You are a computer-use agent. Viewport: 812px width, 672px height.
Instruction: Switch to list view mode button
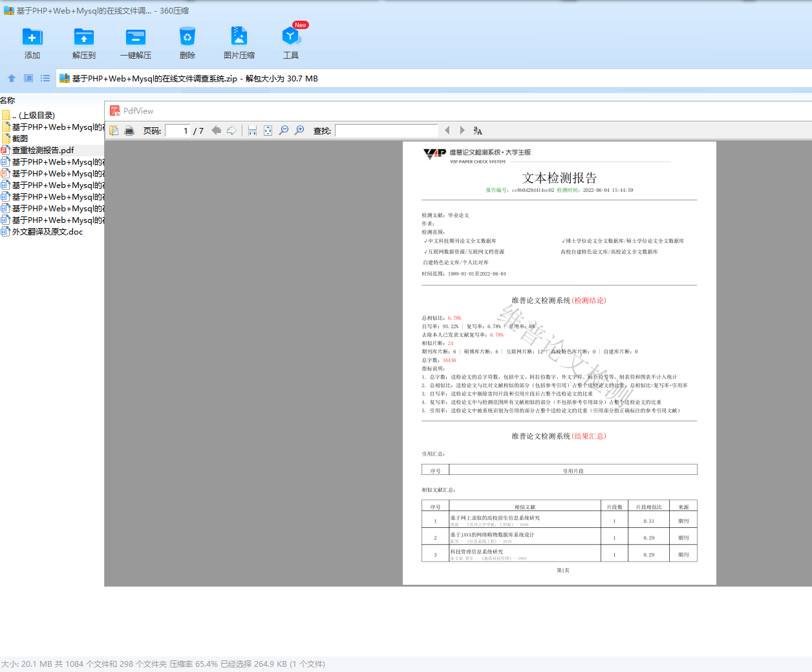(x=45, y=78)
